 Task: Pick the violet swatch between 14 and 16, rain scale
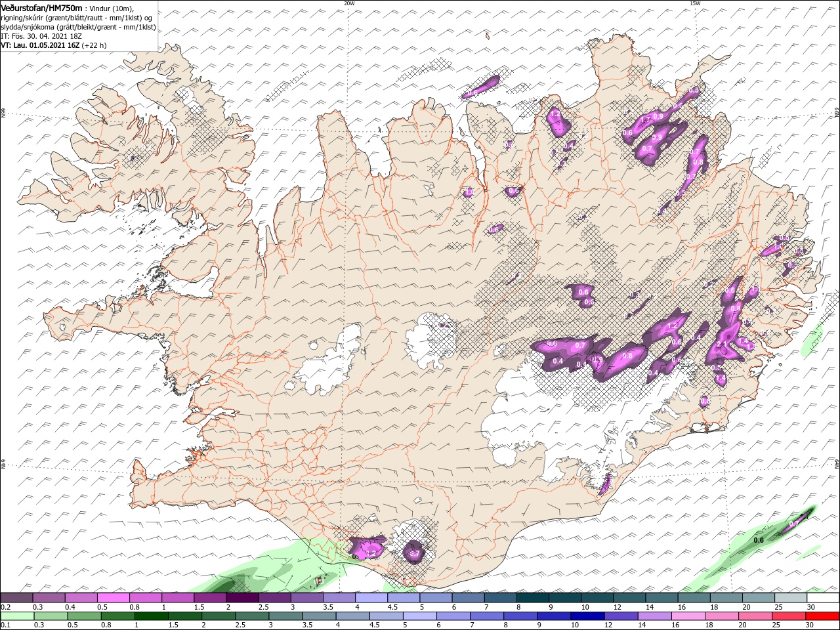pyautogui.click(x=654, y=616)
